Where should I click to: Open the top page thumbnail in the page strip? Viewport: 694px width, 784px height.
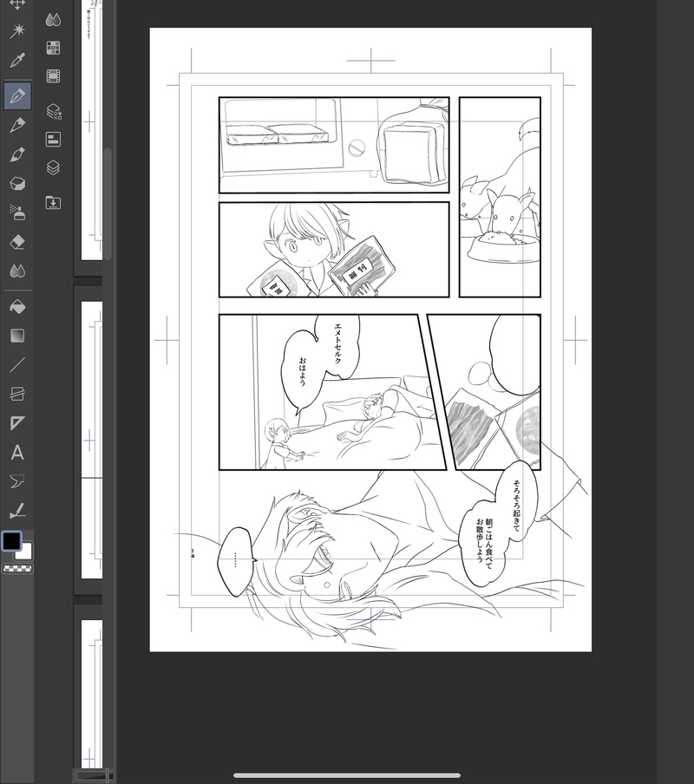click(x=92, y=130)
